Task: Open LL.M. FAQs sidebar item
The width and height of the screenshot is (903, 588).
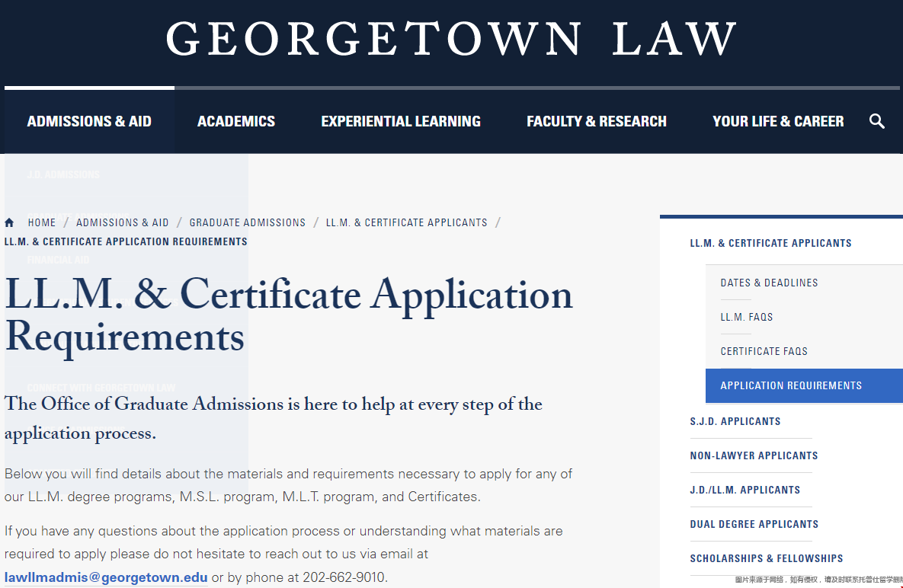Action: [x=747, y=317]
